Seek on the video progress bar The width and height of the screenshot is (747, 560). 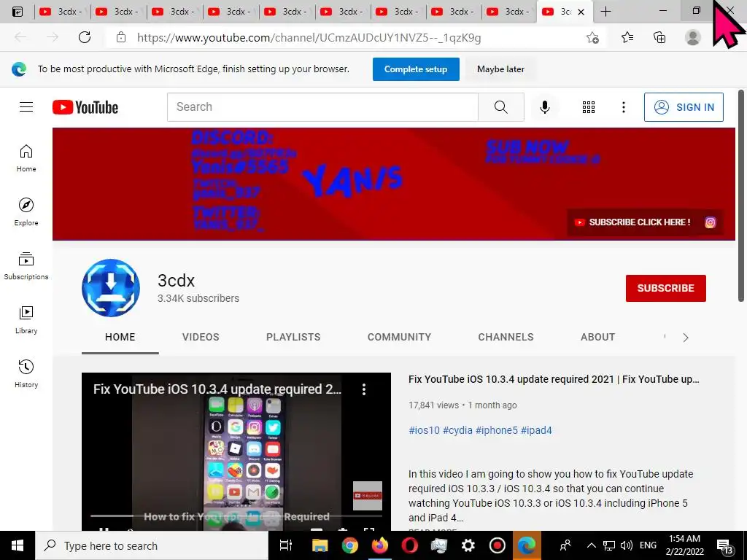click(236, 516)
